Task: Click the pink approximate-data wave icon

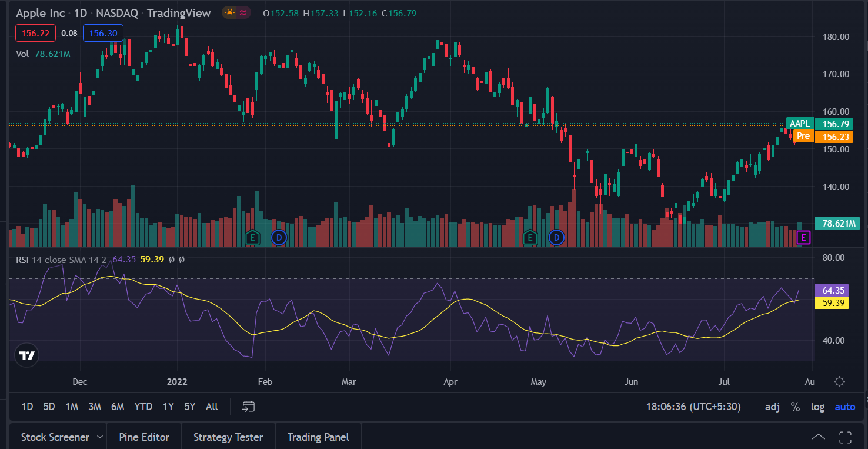Action: (243, 13)
